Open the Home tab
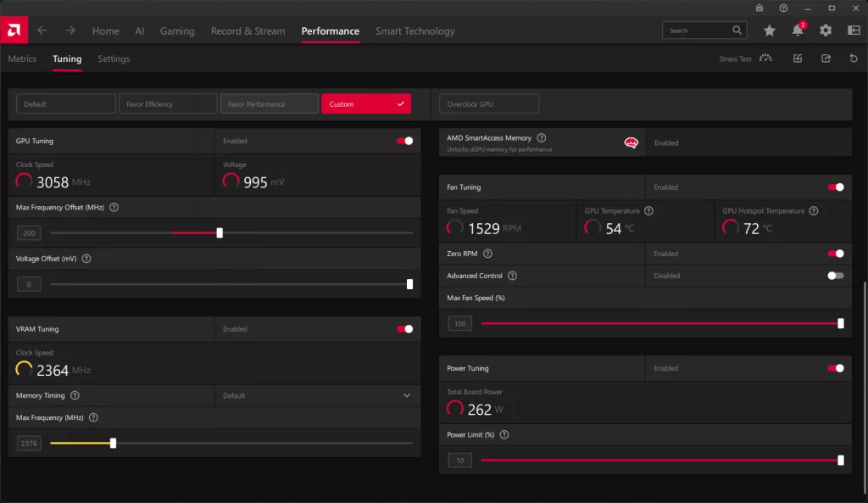868x503 pixels. [x=106, y=31]
